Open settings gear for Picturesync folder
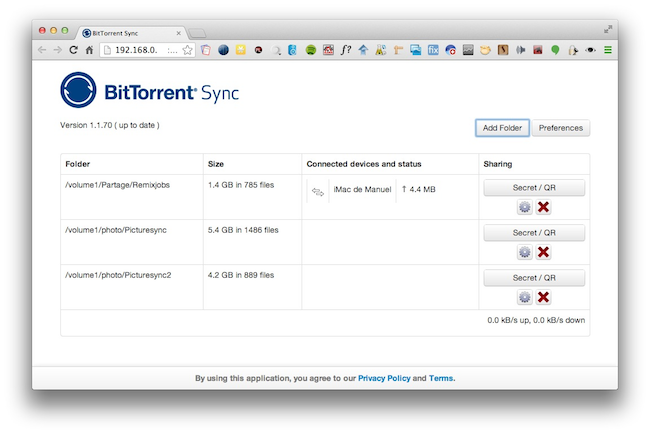Image resolution: width=650 pixels, height=434 pixels. pos(525,252)
